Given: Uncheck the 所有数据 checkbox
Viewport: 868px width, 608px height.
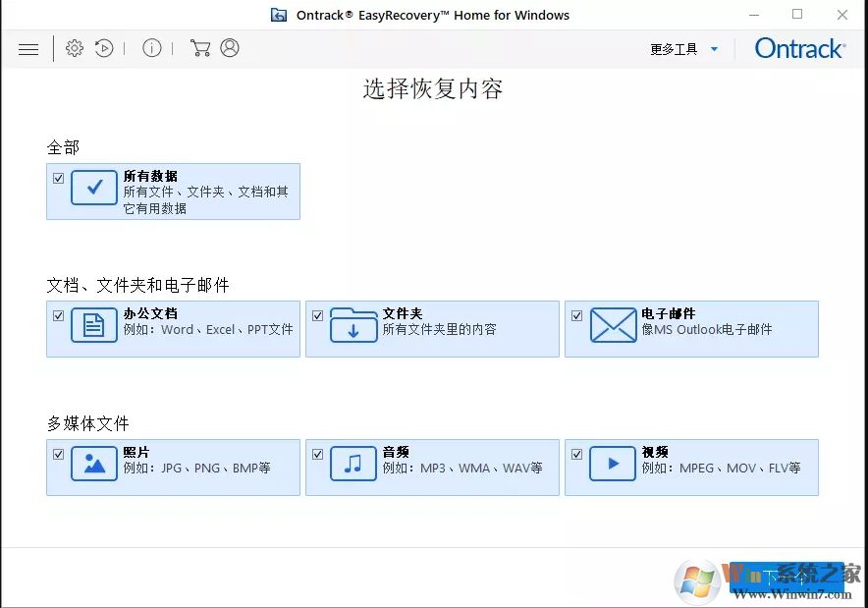Looking at the screenshot, I should point(58,178).
